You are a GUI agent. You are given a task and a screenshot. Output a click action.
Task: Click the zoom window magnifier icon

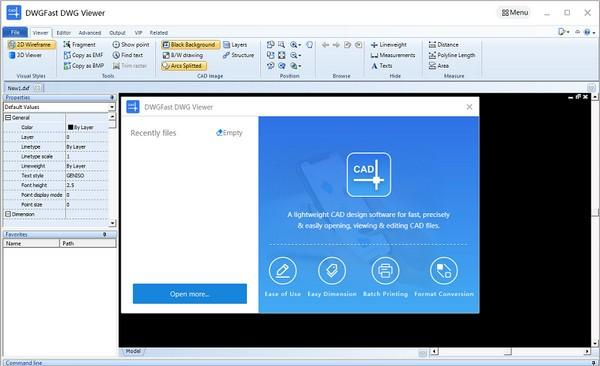(x=282, y=45)
